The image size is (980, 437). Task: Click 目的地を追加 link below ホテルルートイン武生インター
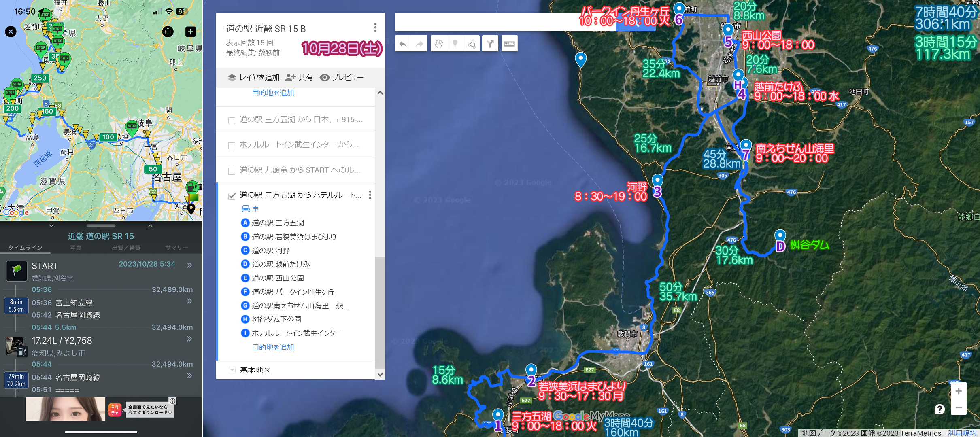273,347
